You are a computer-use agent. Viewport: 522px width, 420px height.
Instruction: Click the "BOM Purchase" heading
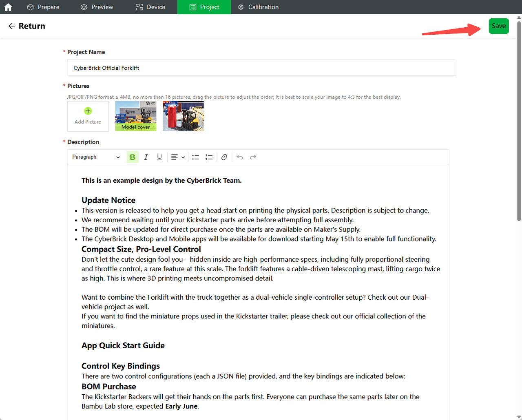pos(109,387)
